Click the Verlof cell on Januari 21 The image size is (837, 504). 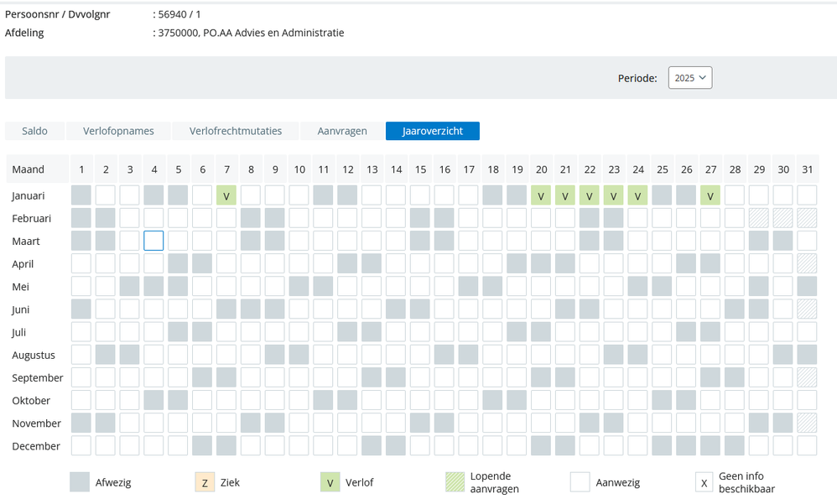pos(565,195)
